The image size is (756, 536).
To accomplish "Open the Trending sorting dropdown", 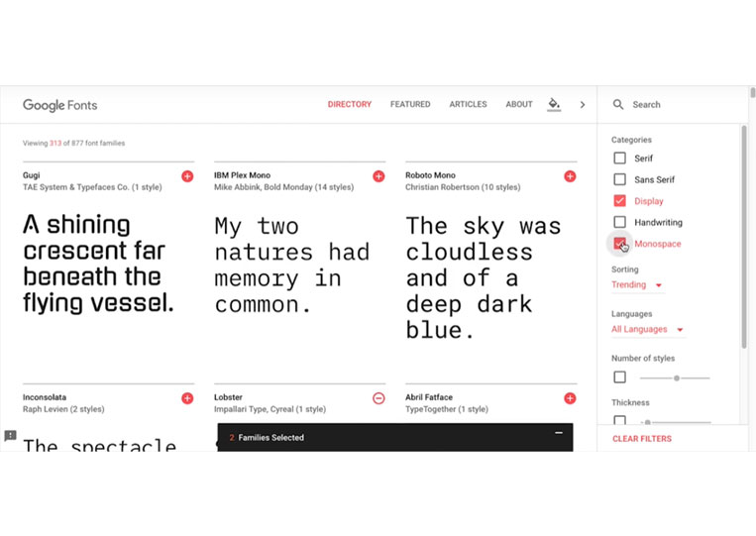I will tap(636, 285).
